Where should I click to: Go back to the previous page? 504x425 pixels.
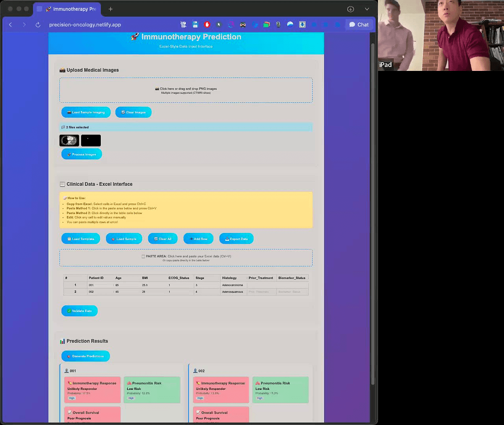pos(10,25)
